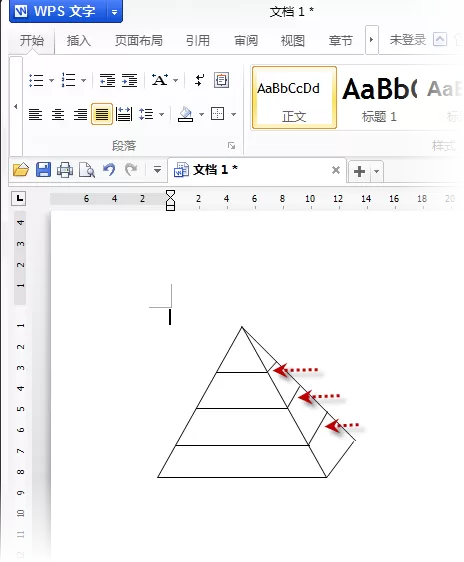Collapse the ribbon with the up-arrow icon
The image size is (464, 562).
point(440,39)
